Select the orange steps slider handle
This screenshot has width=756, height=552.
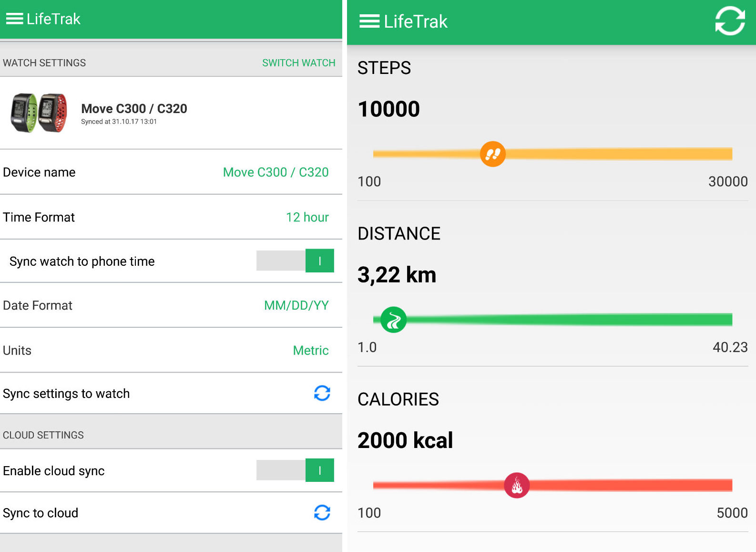(x=492, y=154)
